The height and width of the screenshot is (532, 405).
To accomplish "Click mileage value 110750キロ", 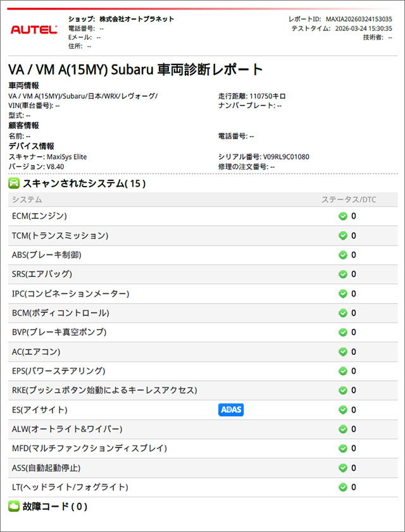I will pyautogui.click(x=268, y=96).
